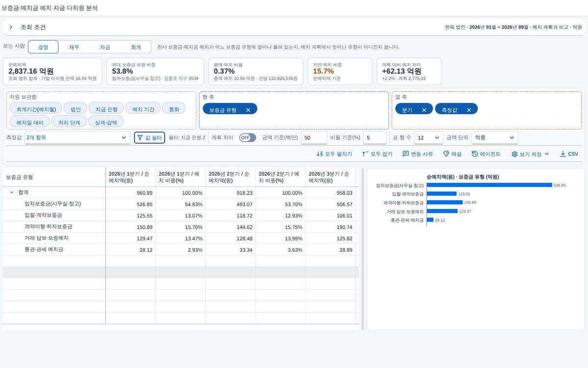Toggle the 계획 차이 switch
The image size is (588, 368).
[247, 138]
